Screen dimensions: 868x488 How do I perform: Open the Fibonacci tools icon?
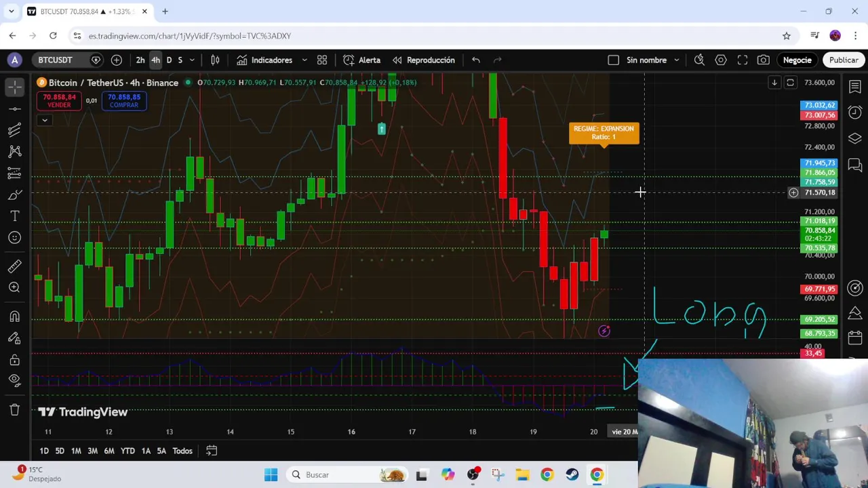(14, 130)
